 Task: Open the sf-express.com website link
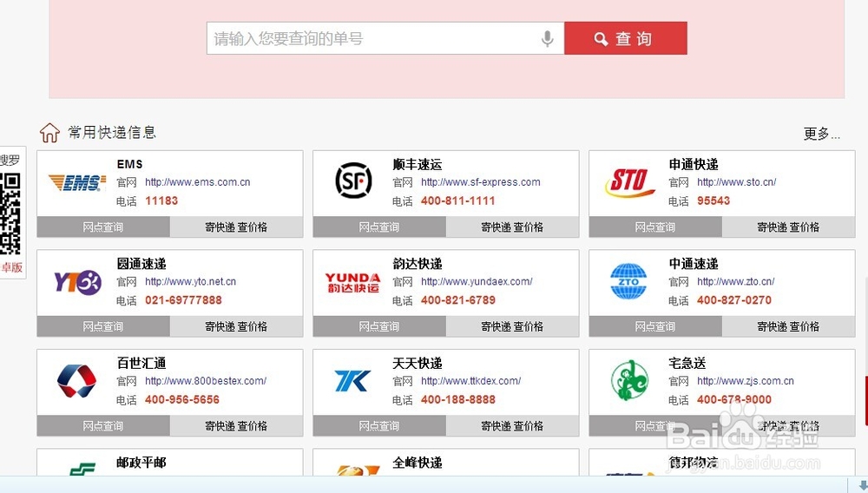[481, 182]
